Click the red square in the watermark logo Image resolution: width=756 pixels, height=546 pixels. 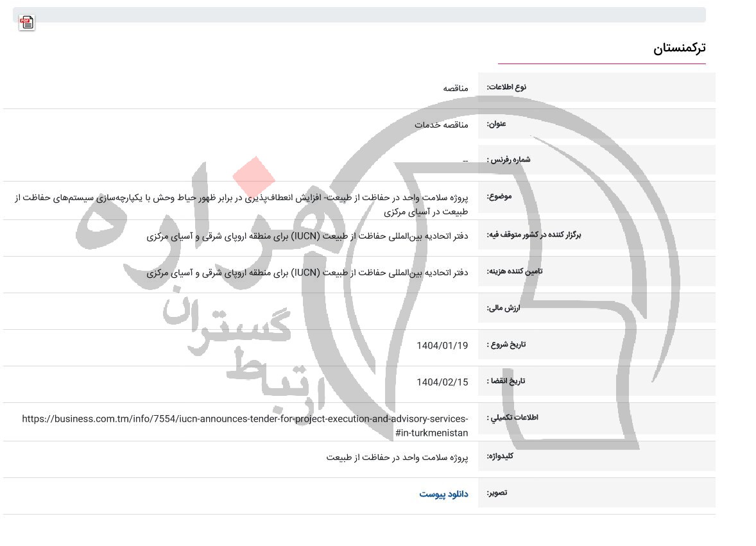coord(254,176)
